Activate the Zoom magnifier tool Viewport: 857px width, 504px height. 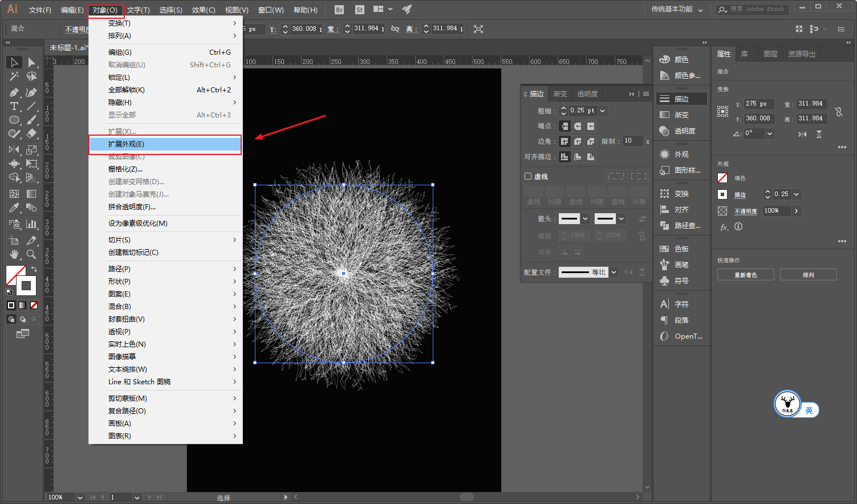31,254
